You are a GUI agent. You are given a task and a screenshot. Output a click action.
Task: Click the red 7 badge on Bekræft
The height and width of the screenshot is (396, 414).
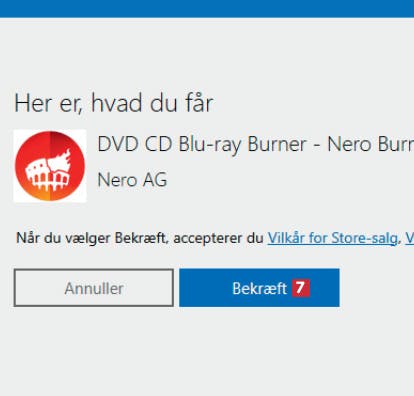click(x=301, y=288)
